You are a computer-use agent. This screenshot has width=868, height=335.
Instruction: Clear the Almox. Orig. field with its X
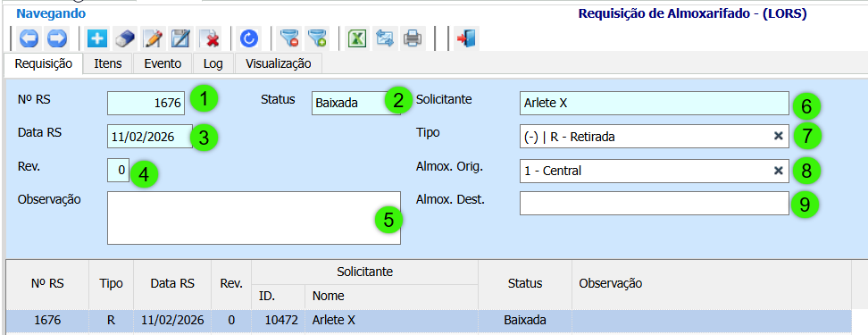(x=779, y=172)
